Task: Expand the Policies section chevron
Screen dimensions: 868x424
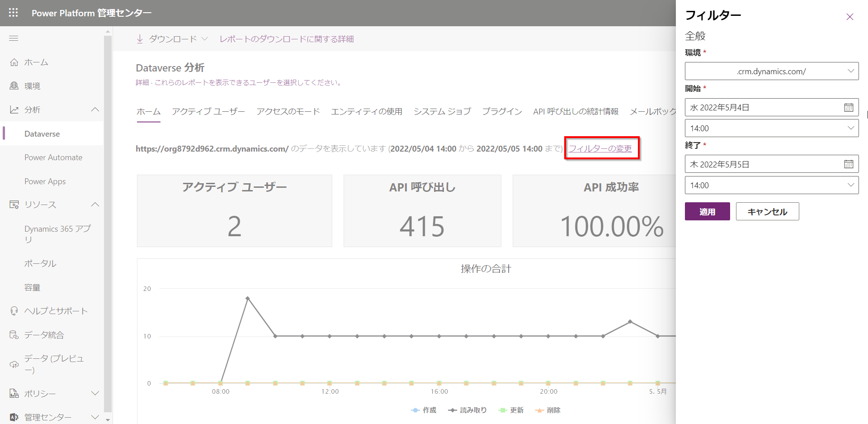Action: pyautogui.click(x=95, y=393)
